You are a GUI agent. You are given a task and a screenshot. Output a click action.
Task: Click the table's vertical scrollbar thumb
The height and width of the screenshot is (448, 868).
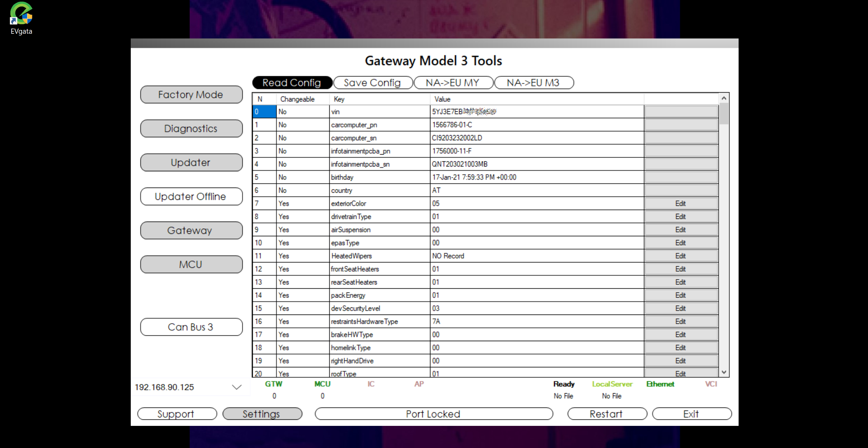(724, 114)
